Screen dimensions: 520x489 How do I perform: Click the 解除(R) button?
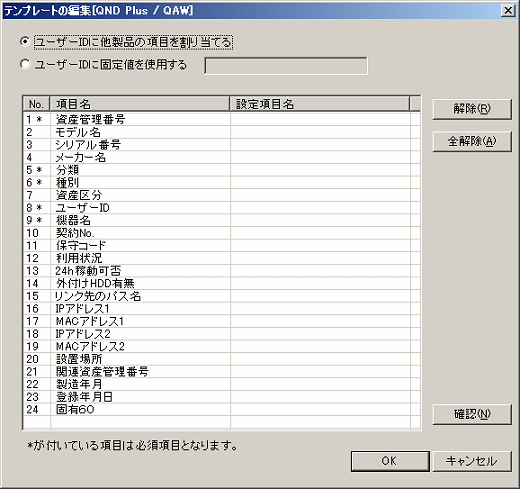pos(472,109)
